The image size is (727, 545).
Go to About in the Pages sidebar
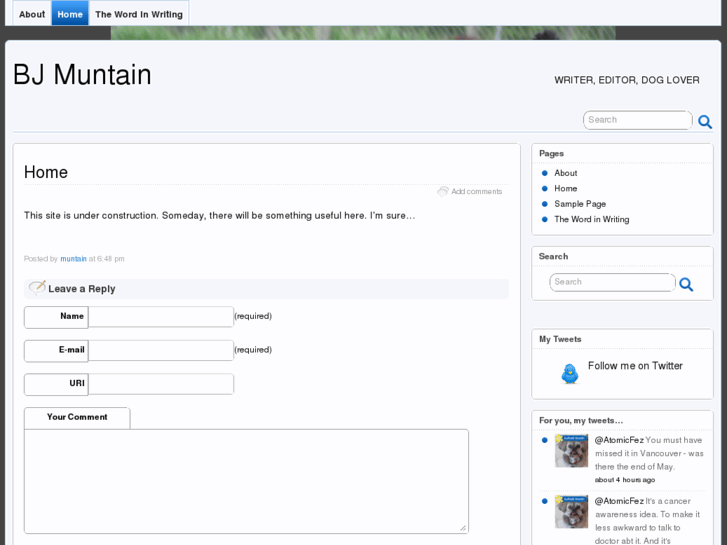point(566,173)
